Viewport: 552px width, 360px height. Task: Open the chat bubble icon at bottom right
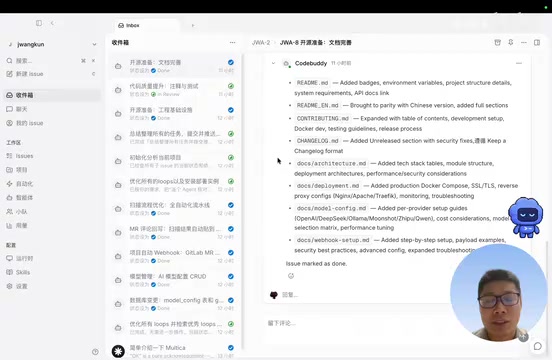(x=538, y=346)
